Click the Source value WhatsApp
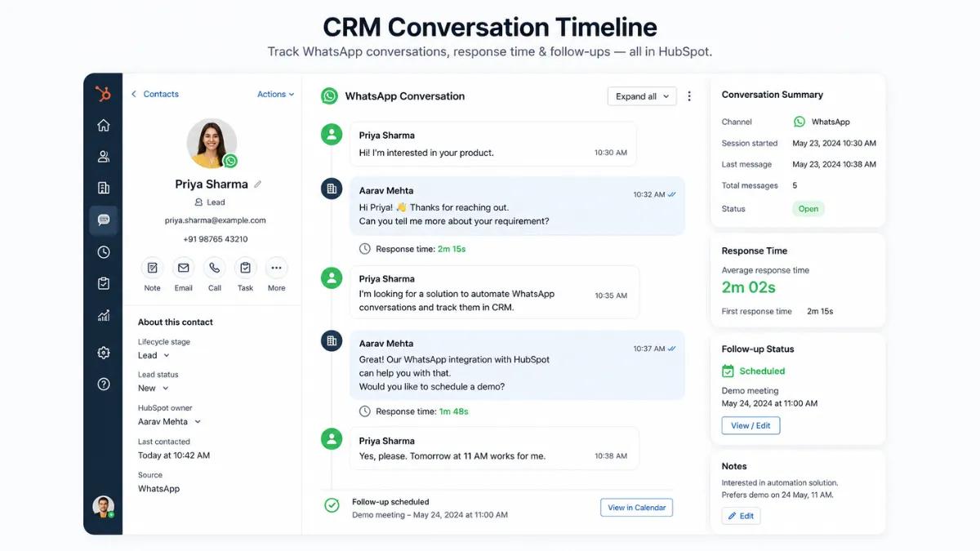This screenshot has width=980, height=551. (158, 489)
